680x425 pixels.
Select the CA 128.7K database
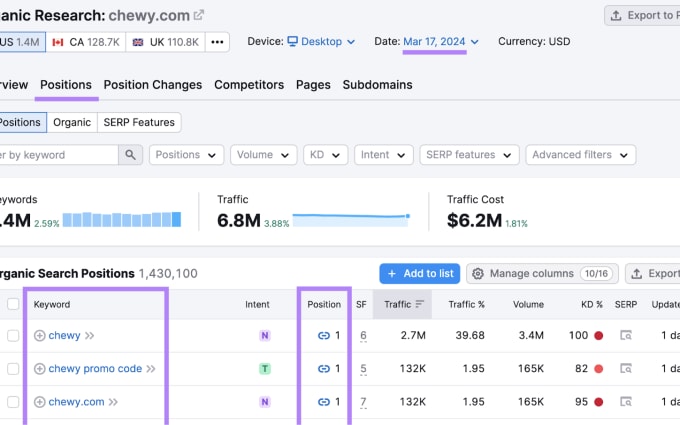tap(86, 42)
